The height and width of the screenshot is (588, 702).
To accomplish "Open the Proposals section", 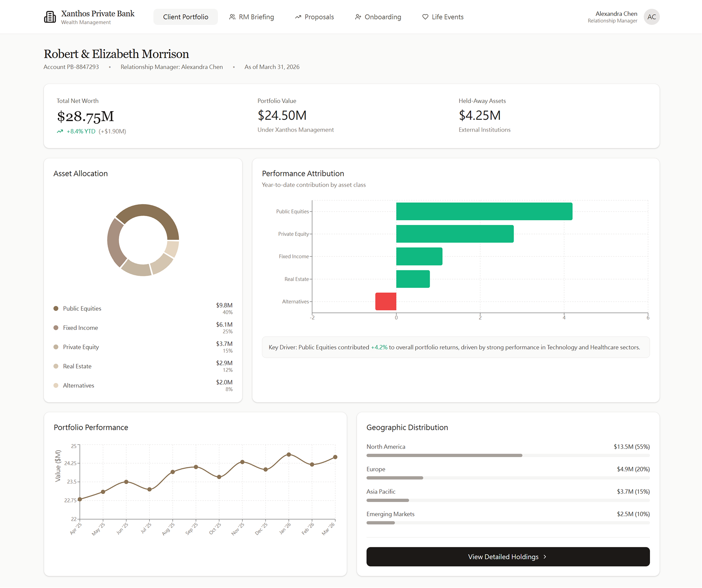I will point(319,17).
